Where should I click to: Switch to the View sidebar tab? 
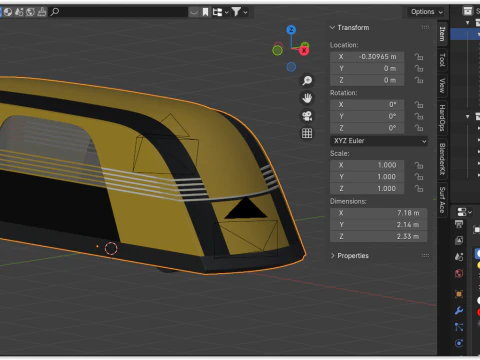[442, 86]
